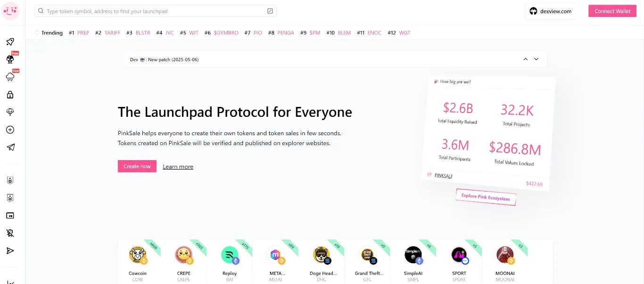This screenshot has height=284, width=644.
Task: Click the Doge Head token logo
Action: [322, 255]
